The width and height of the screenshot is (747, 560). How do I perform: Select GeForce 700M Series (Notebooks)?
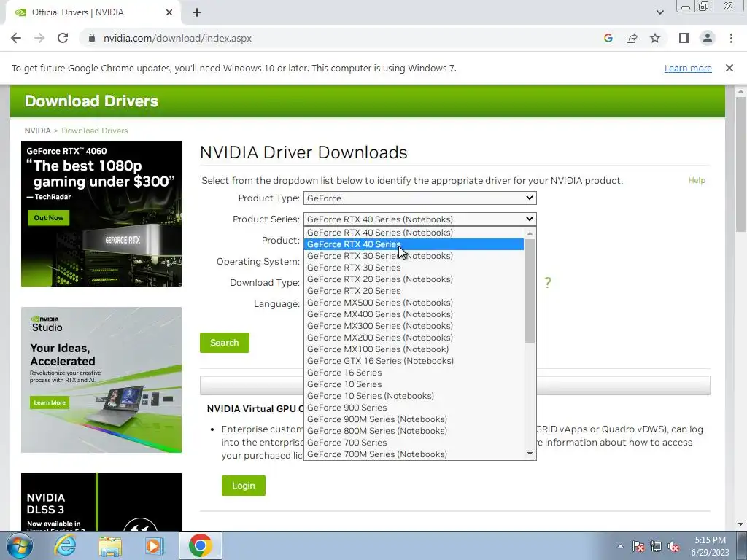point(414,454)
